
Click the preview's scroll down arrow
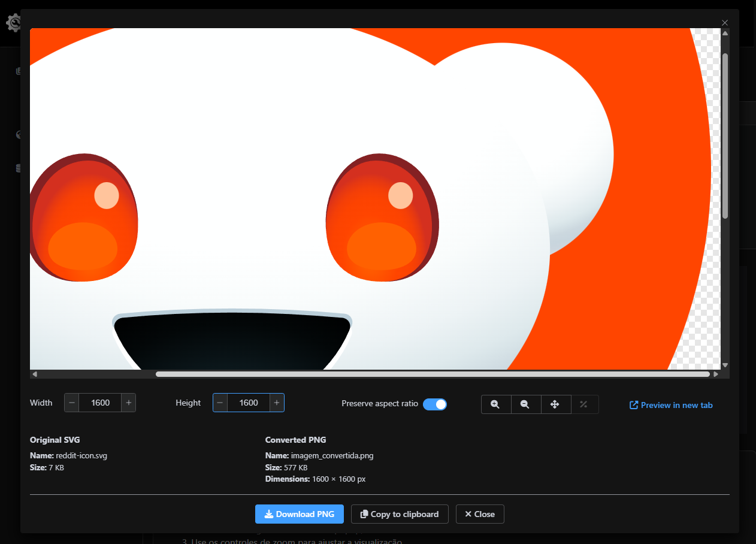pyautogui.click(x=725, y=365)
